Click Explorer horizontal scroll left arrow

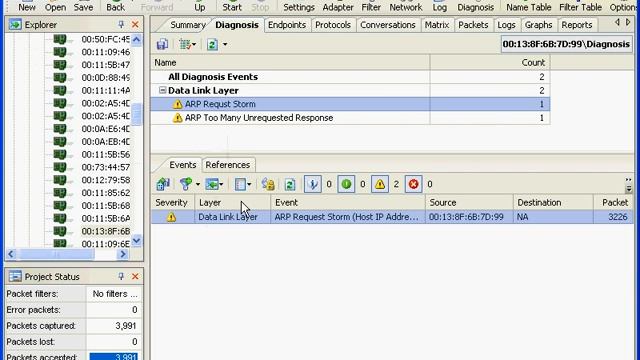11,254
